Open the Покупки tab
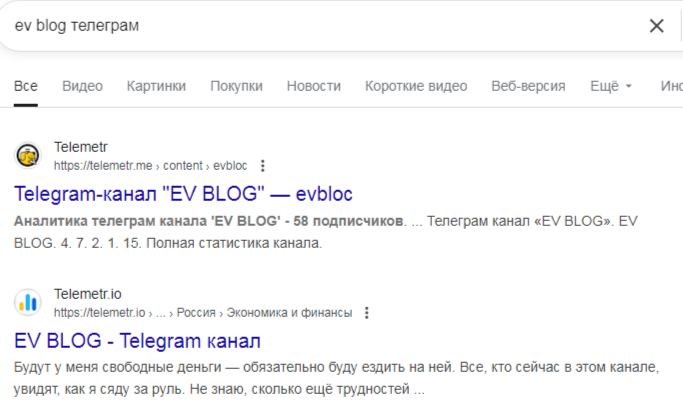Image resolution: width=683 pixels, height=403 pixels. 236,86
